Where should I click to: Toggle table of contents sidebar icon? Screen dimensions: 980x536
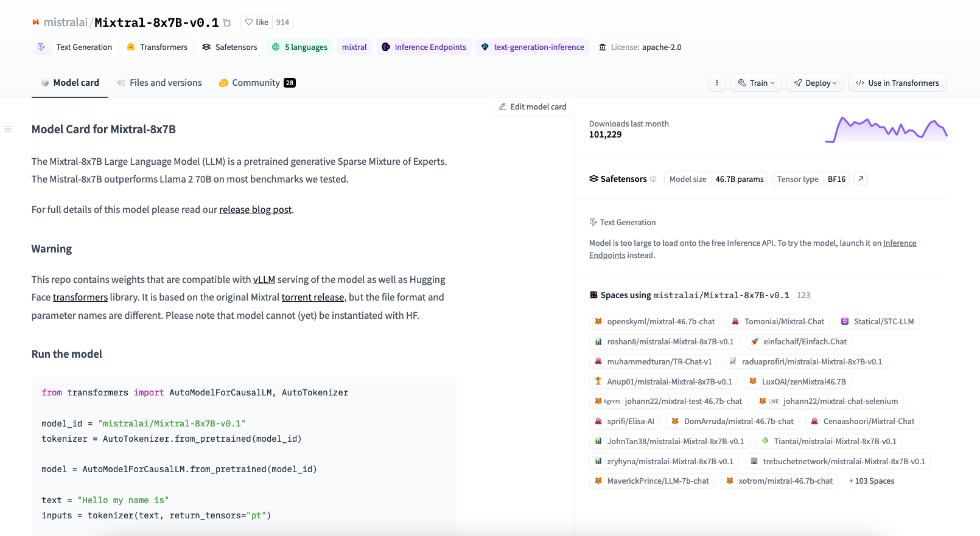tap(8, 129)
